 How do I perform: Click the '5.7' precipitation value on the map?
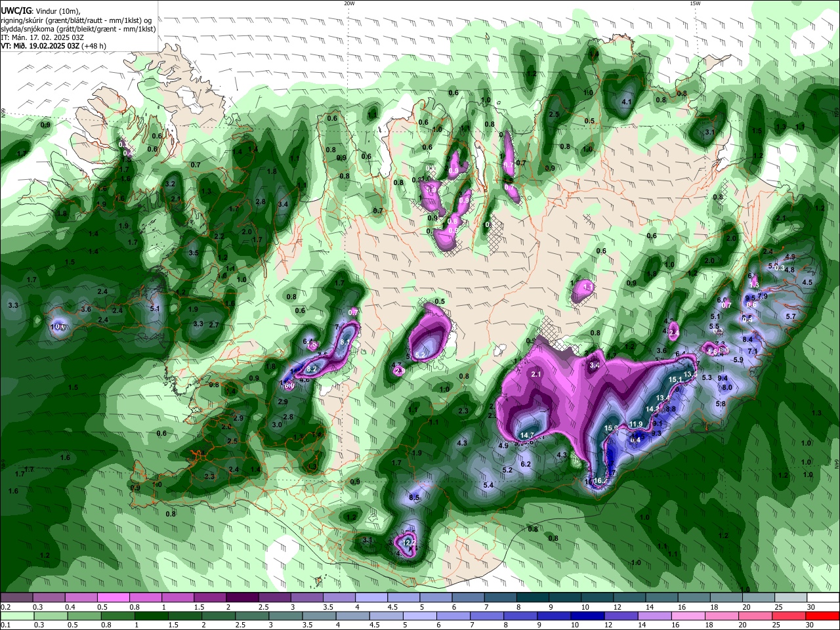(x=791, y=316)
